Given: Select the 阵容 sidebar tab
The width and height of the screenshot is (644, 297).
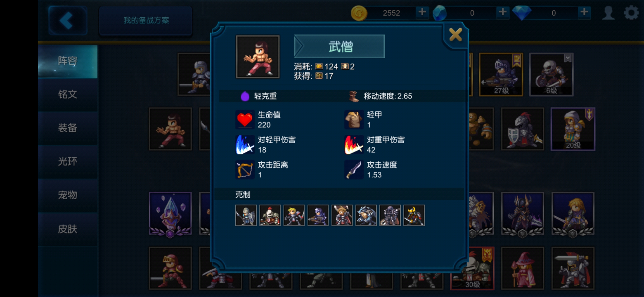Looking at the screenshot, I should tap(68, 61).
